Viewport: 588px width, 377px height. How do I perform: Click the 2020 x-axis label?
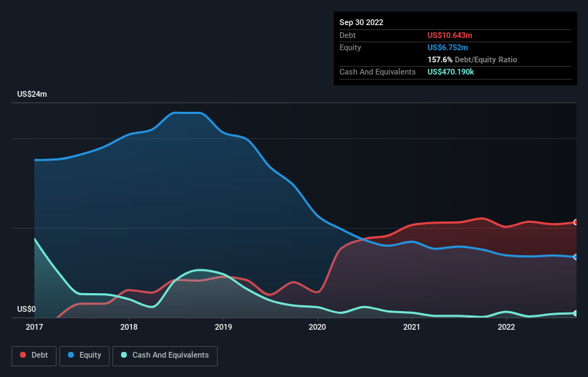click(317, 327)
